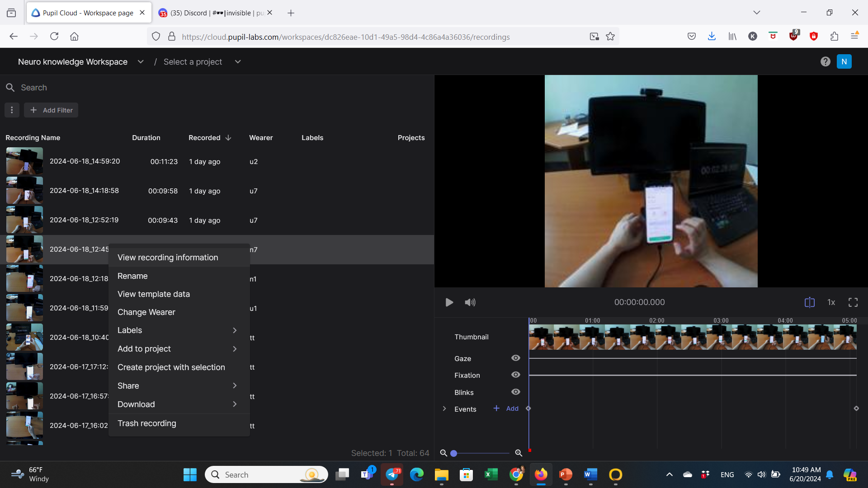
Task: Bookmark this page with star icon
Action: [x=610, y=37]
